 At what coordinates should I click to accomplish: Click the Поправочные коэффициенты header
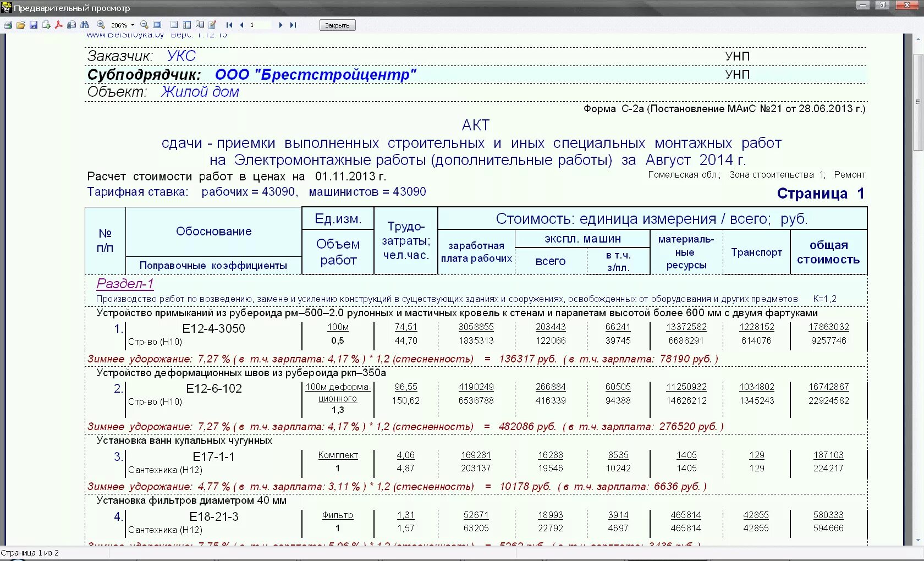click(213, 266)
